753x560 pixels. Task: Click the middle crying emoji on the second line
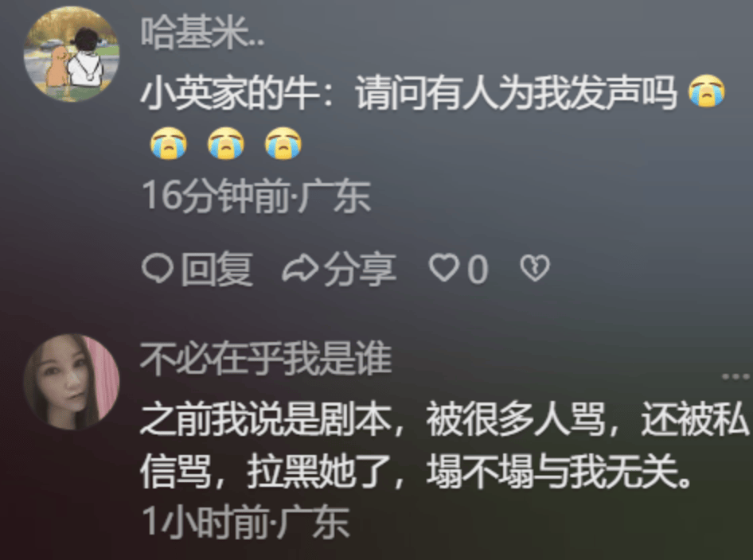pos(226,143)
